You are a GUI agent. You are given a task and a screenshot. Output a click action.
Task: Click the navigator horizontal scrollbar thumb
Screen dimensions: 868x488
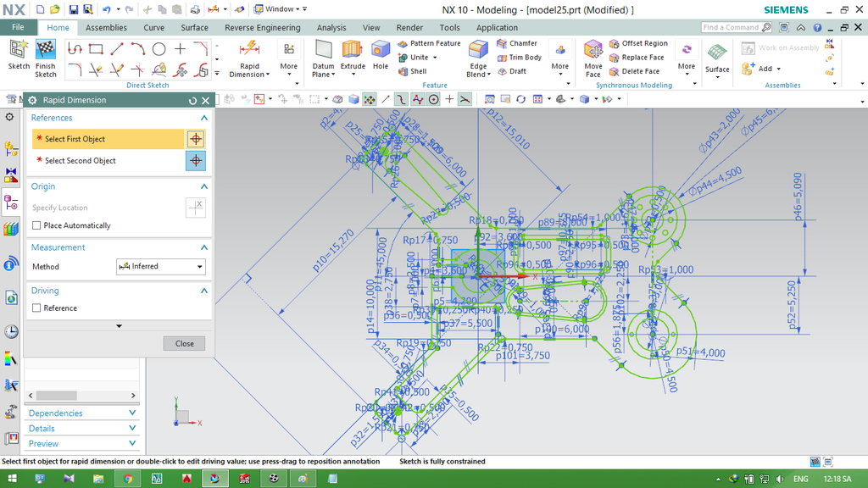[x=57, y=396]
